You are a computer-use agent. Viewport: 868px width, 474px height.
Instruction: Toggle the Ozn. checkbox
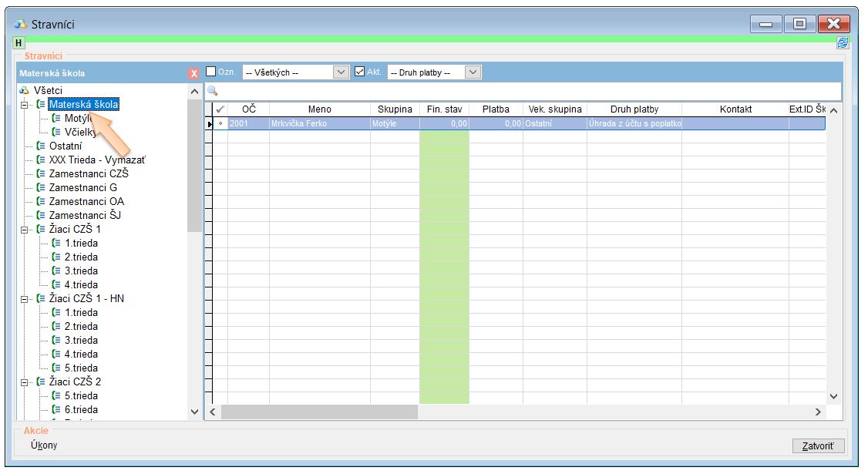211,72
